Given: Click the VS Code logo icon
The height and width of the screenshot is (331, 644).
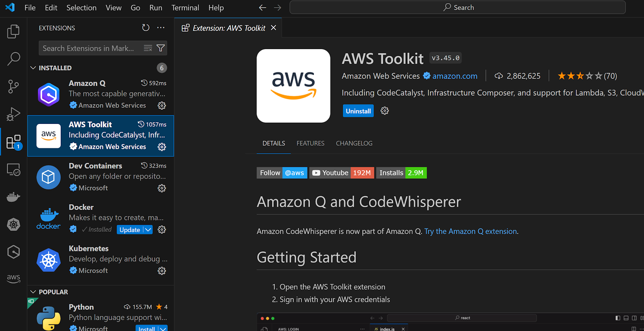Looking at the screenshot, I should tap(10, 7).
